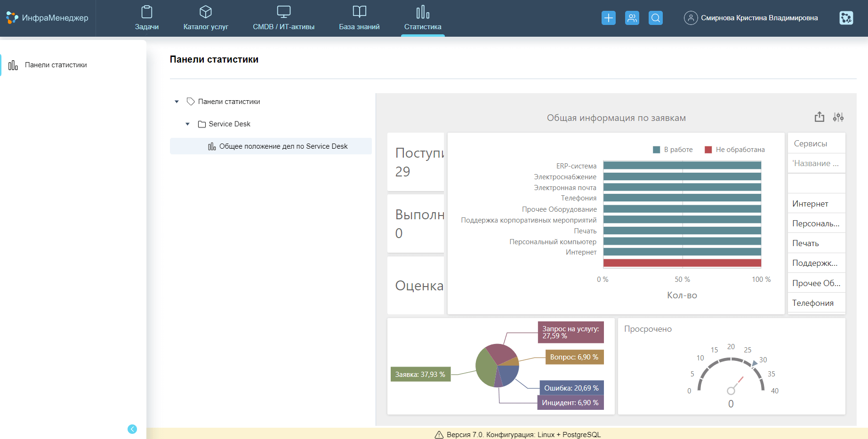Click the Общая информация по заявкам title
This screenshot has height=439, width=868.
point(616,118)
